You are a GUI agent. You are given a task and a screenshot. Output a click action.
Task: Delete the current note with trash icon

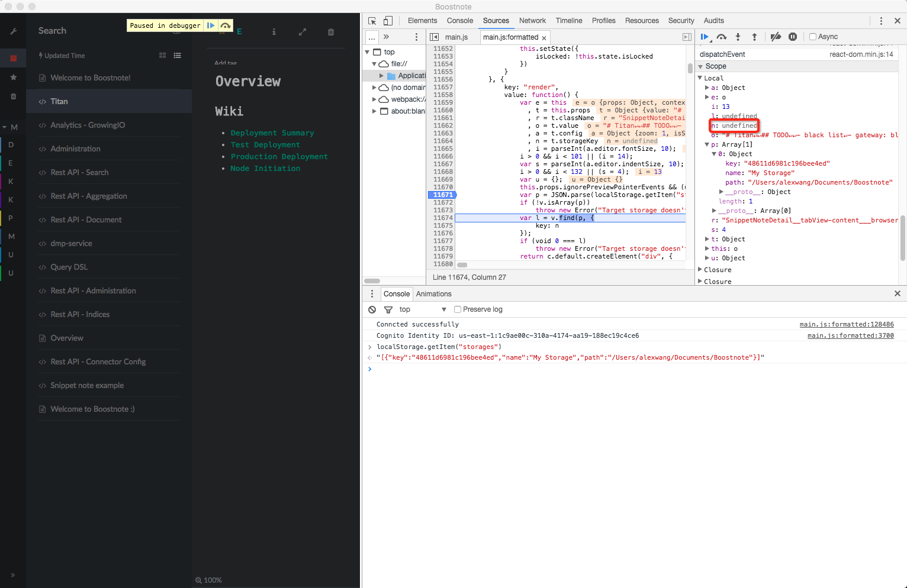331,32
